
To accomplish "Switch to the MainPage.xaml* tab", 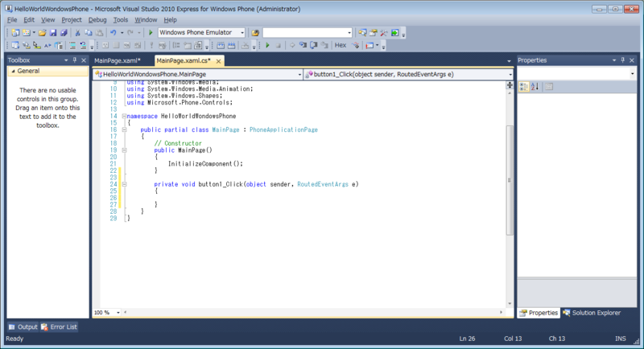I will [x=118, y=60].
